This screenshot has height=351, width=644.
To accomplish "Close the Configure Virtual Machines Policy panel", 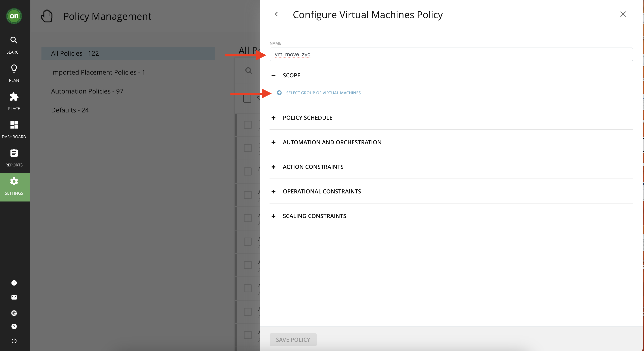I will 623,14.
